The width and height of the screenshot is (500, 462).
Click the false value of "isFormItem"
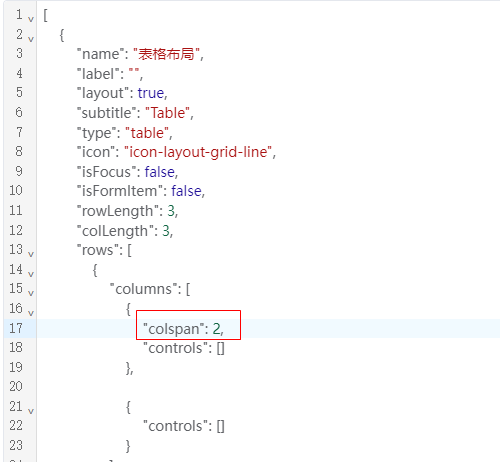tap(186, 191)
